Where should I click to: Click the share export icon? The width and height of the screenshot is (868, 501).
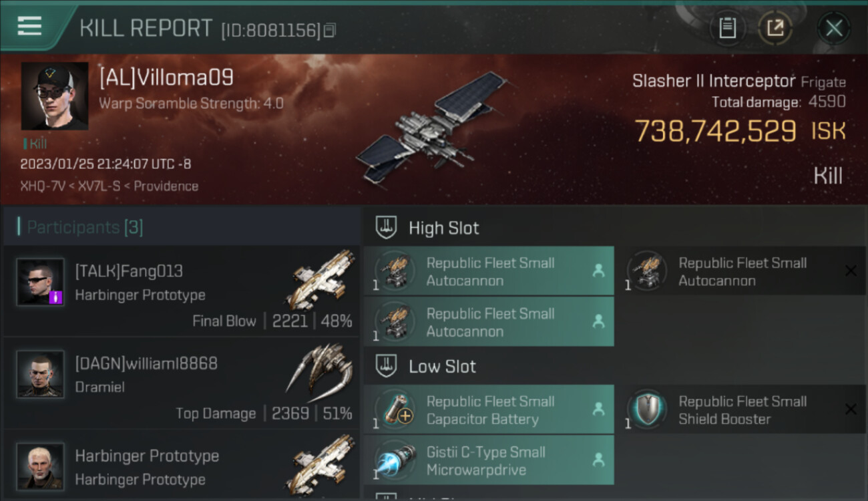pyautogui.click(x=775, y=28)
